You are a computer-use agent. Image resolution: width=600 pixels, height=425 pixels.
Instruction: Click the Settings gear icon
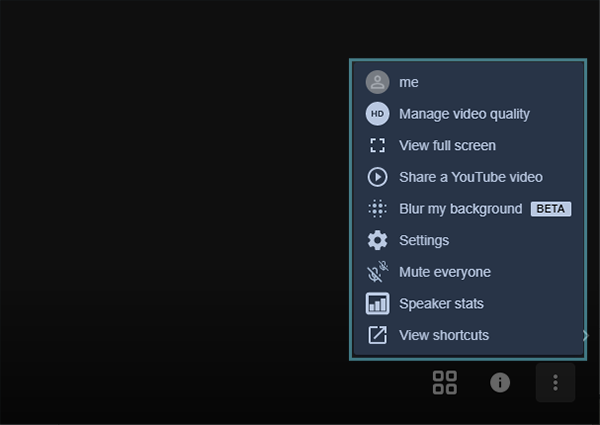[377, 240]
